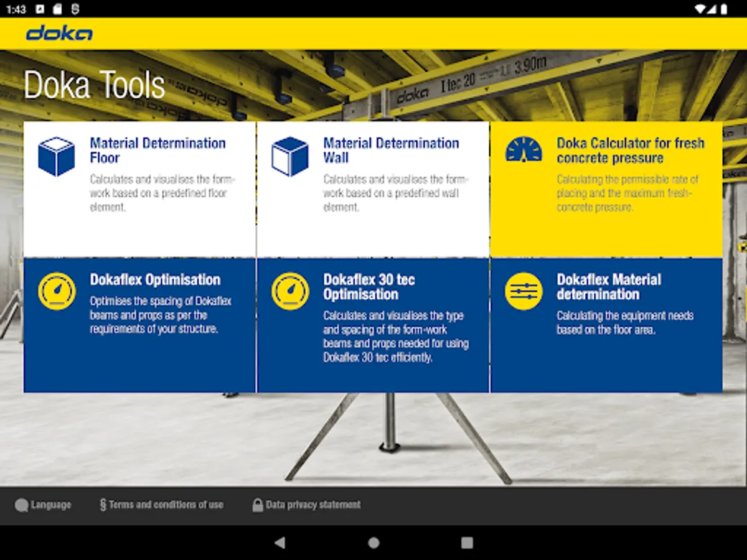
Task: Open the Material Determination Floor cube icon
Action: pyautogui.click(x=57, y=157)
